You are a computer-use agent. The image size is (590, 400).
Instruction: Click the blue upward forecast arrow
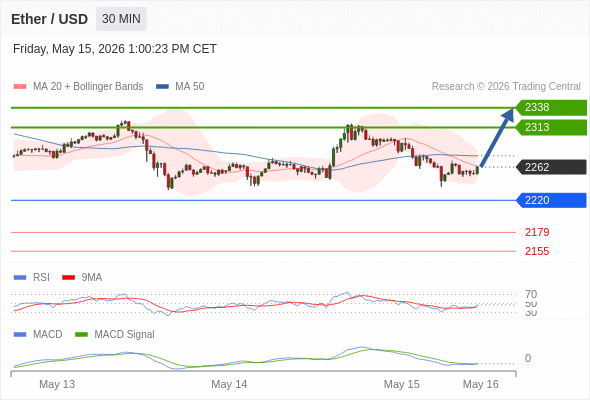pyautogui.click(x=497, y=138)
